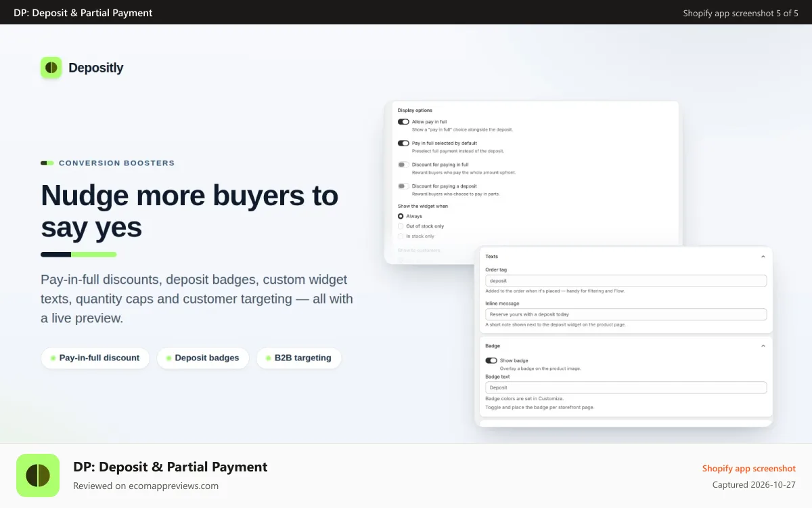Click the B2B targeting pill
The image size is (812, 508).
click(x=298, y=358)
